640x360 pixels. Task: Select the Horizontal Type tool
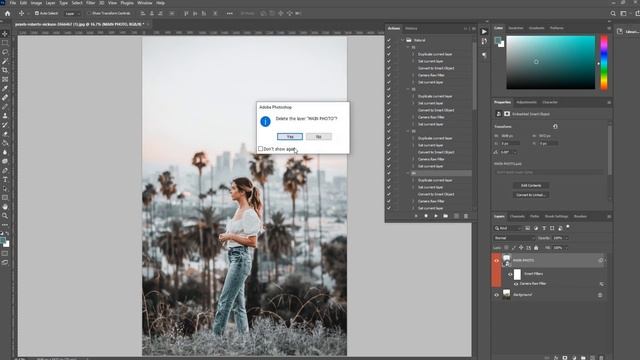(5, 180)
